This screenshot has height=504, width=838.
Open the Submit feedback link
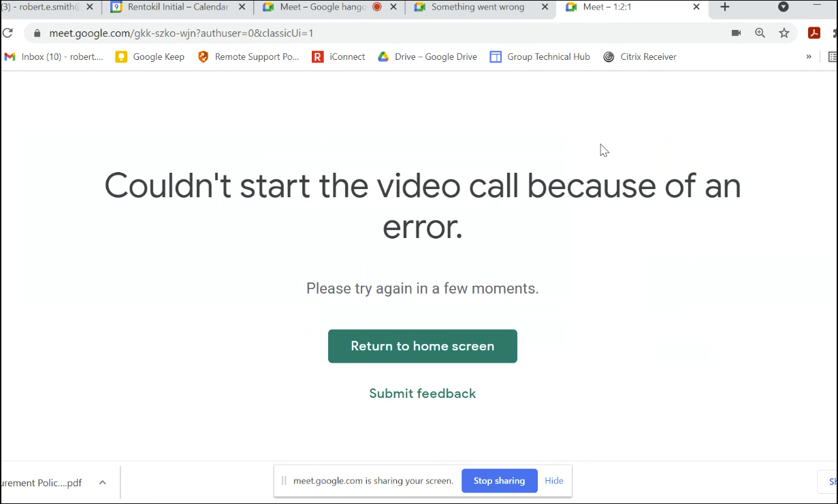click(x=422, y=393)
